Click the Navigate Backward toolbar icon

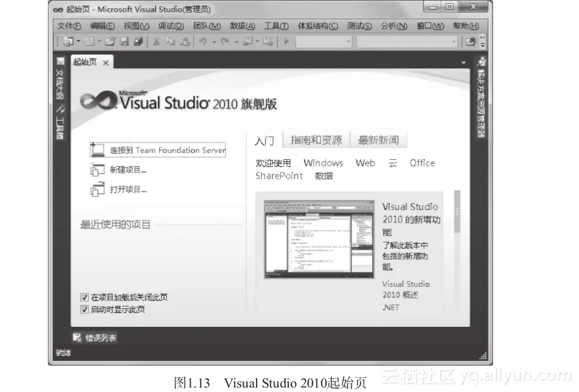point(248,42)
